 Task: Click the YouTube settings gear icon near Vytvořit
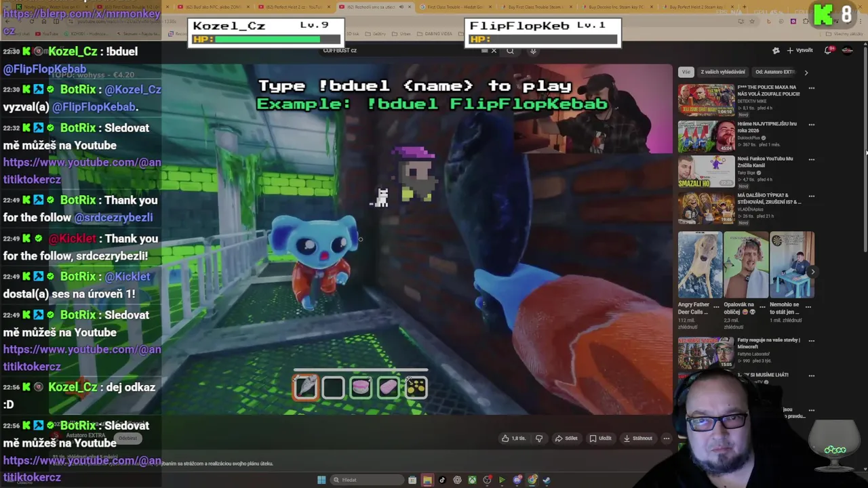[x=776, y=50]
